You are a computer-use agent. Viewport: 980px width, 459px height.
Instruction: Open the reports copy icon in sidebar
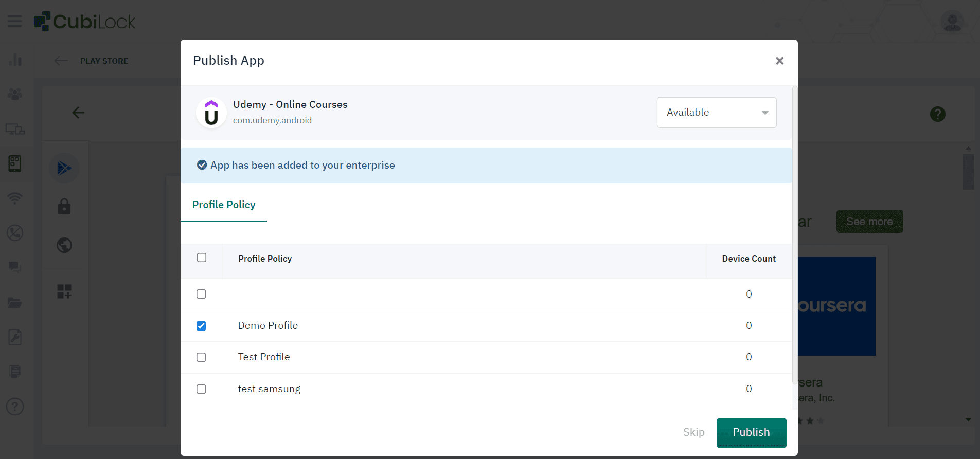(15, 372)
